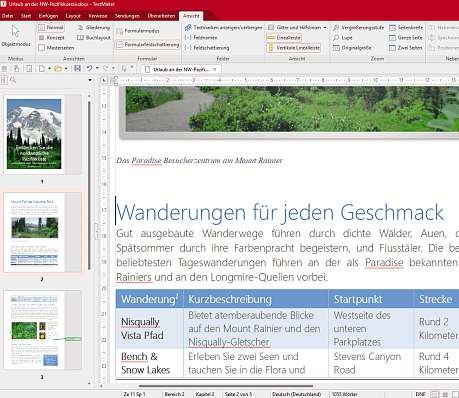
Task: Toggle Feldnamen display
Action: click(201, 38)
